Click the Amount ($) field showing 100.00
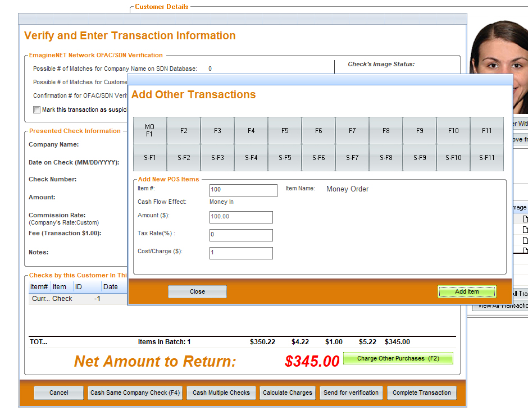The image size is (528, 420). point(241,217)
